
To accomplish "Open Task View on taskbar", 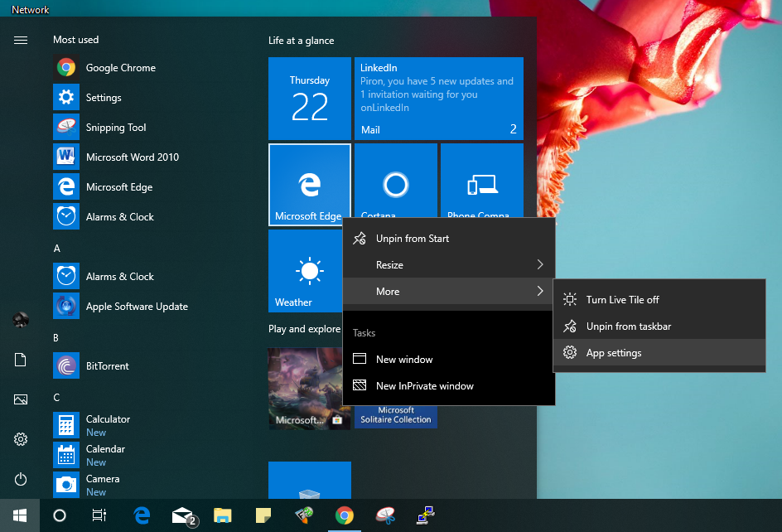I will pyautogui.click(x=99, y=515).
